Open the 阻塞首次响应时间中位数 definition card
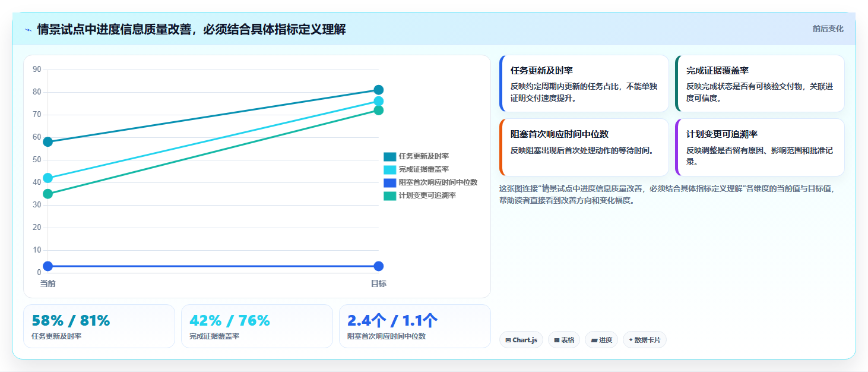Screen dimensions: 868x372 tap(584, 147)
